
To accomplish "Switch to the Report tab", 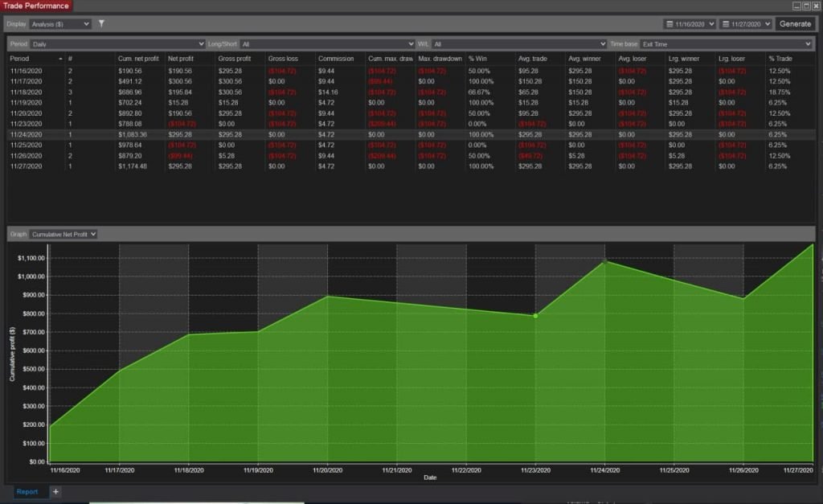I will click(x=27, y=491).
